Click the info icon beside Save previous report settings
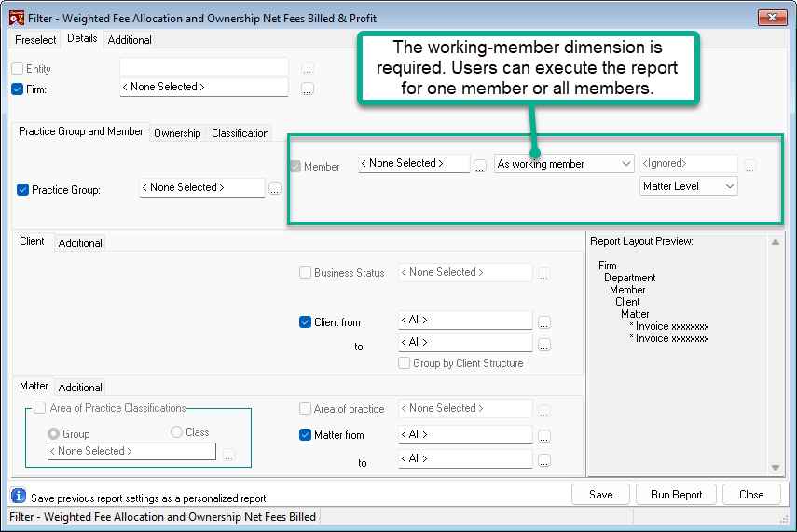 pos(19,495)
